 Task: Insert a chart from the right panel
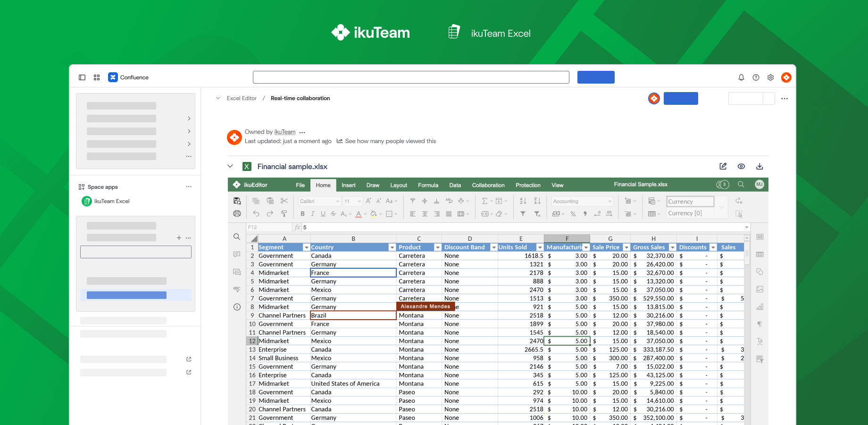pyautogui.click(x=760, y=307)
